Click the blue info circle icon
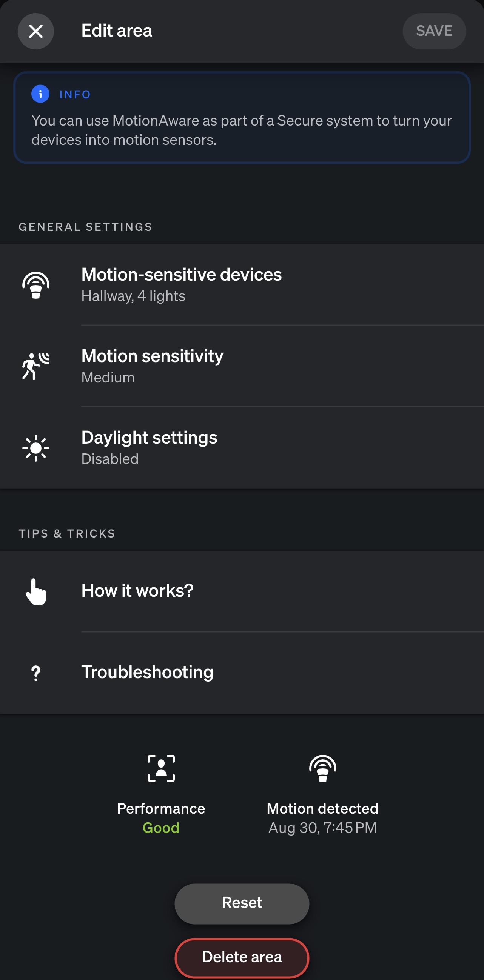Screen dimensions: 484x980 pyautogui.click(x=40, y=94)
